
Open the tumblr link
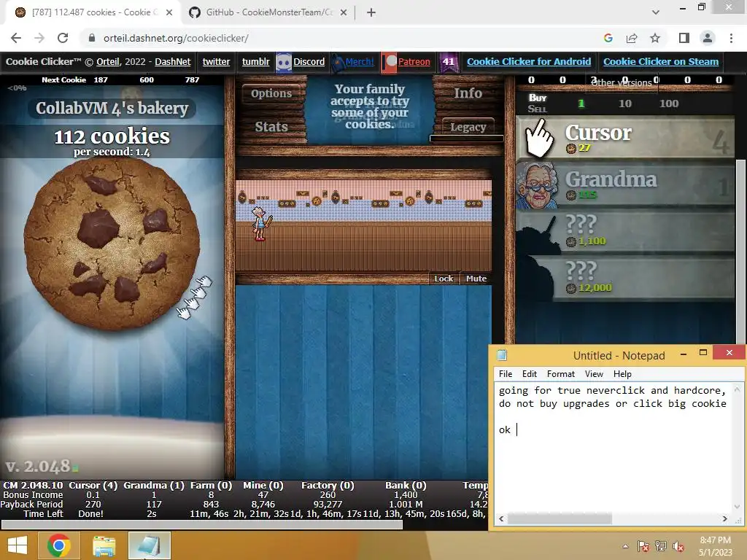pos(255,61)
